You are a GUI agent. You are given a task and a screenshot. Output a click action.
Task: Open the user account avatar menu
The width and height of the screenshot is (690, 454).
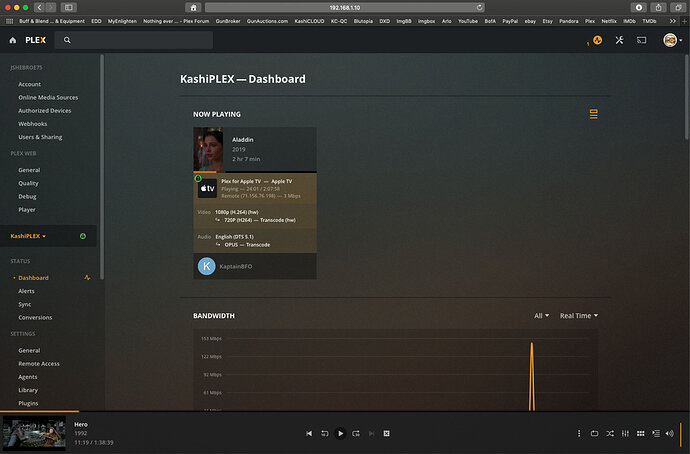(x=672, y=40)
